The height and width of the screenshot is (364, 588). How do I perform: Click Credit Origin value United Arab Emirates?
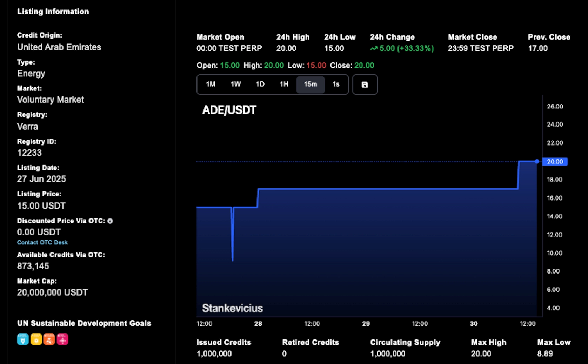59,47
